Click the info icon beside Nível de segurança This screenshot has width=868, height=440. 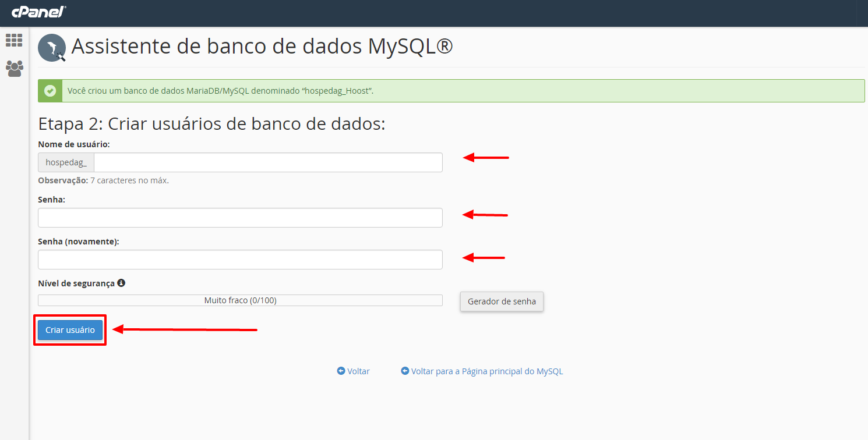[121, 283]
